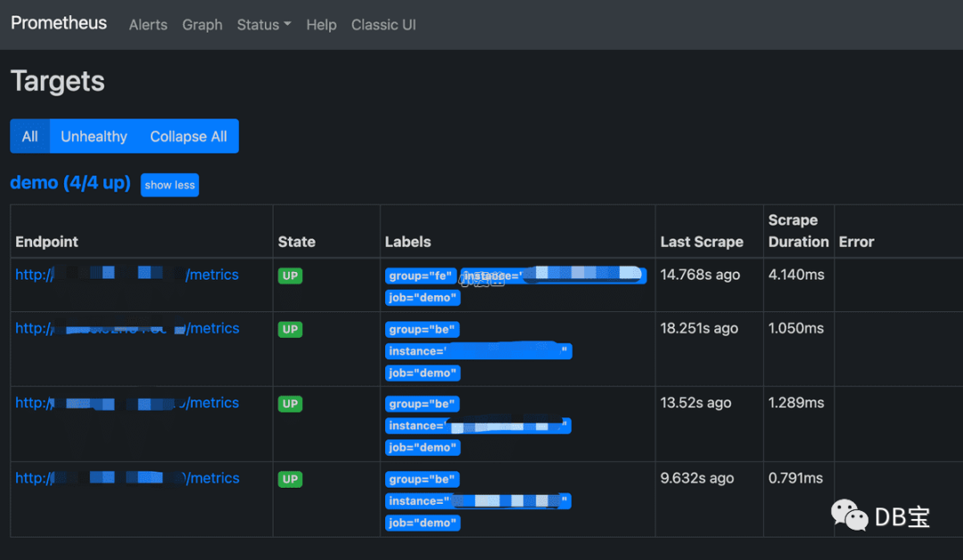Screen dimensions: 963x560
Task: Select the Unhealthy targets filter
Action: tap(94, 136)
